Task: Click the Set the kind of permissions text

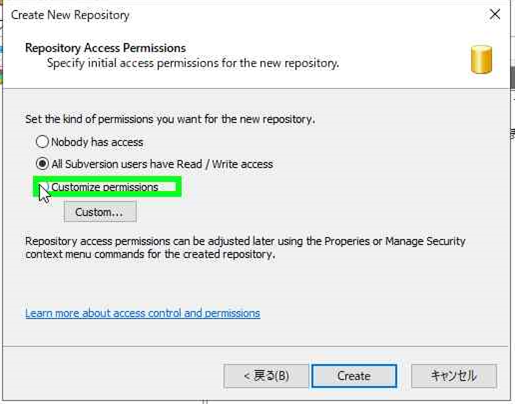Action: tap(170, 119)
